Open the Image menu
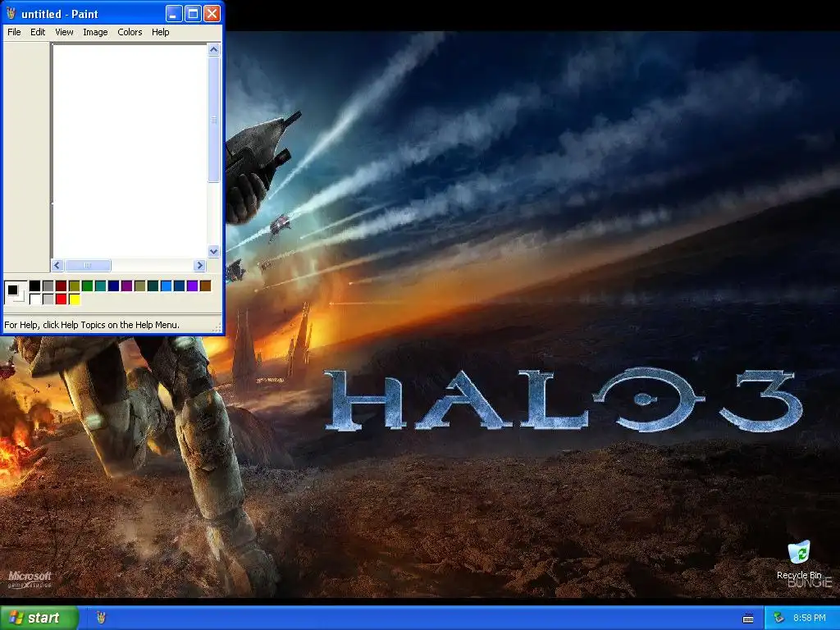The image size is (840, 630). 95,32
